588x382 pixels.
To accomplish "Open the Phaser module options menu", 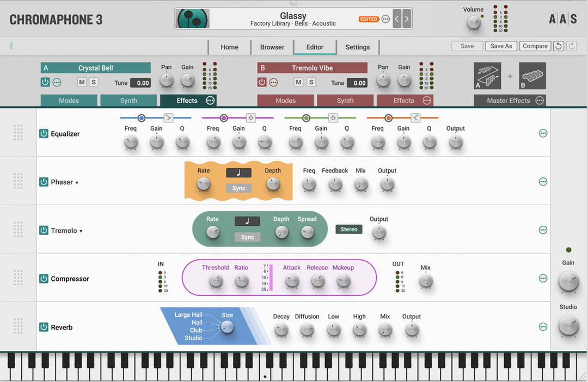I will (543, 182).
